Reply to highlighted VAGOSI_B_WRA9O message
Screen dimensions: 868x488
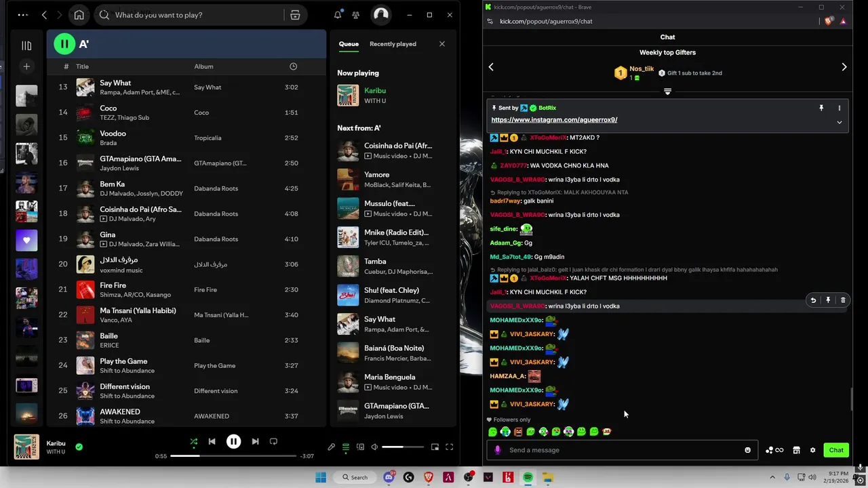point(813,300)
